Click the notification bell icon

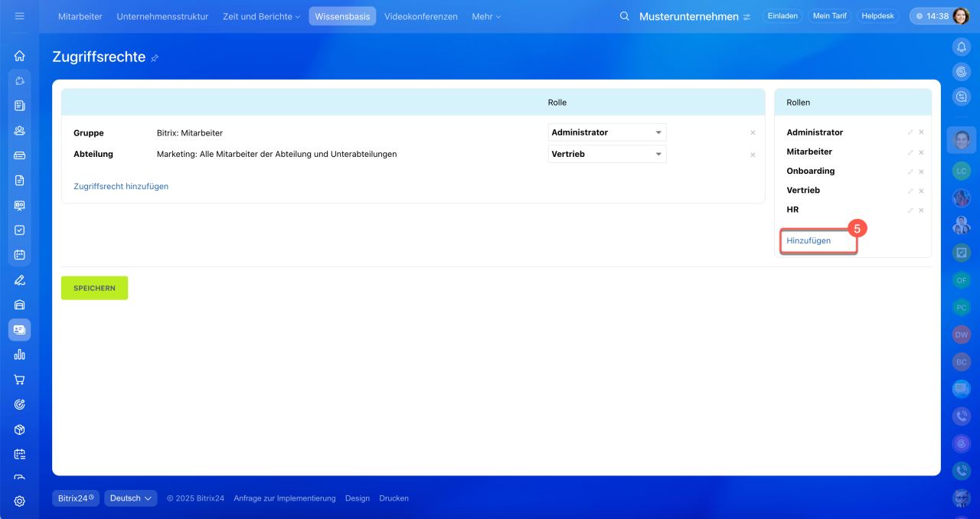[x=961, y=47]
